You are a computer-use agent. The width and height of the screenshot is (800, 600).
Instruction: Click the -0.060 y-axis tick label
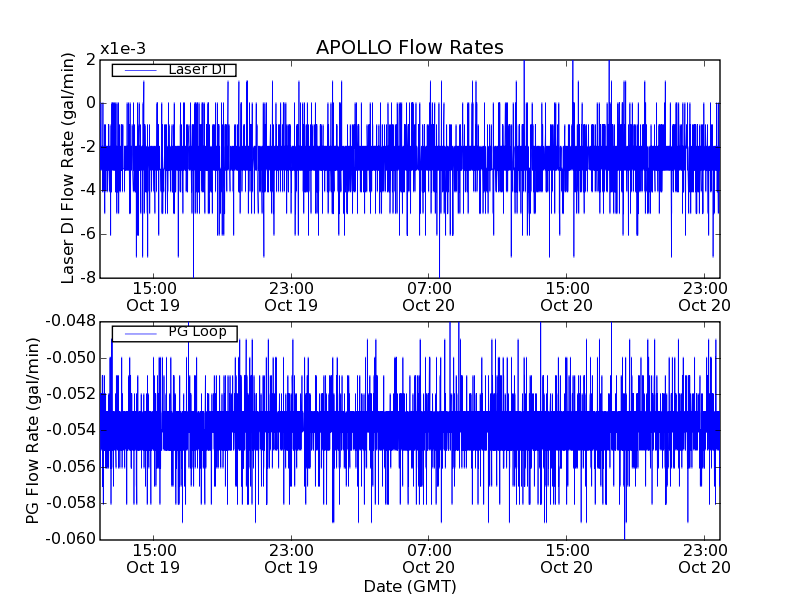point(70,539)
